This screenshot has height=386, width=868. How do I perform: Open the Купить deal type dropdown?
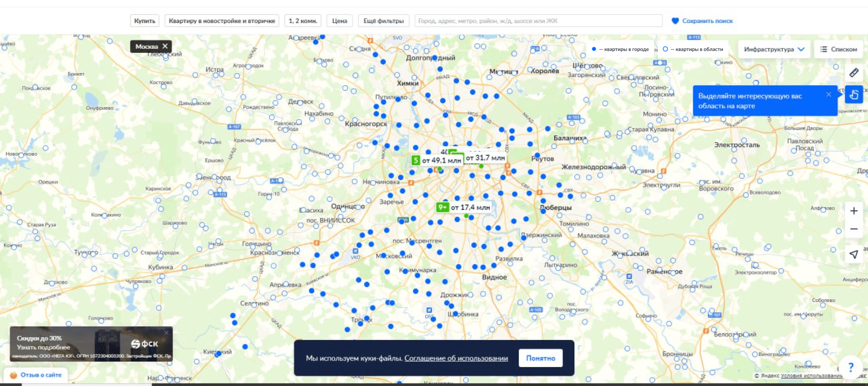tap(145, 21)
